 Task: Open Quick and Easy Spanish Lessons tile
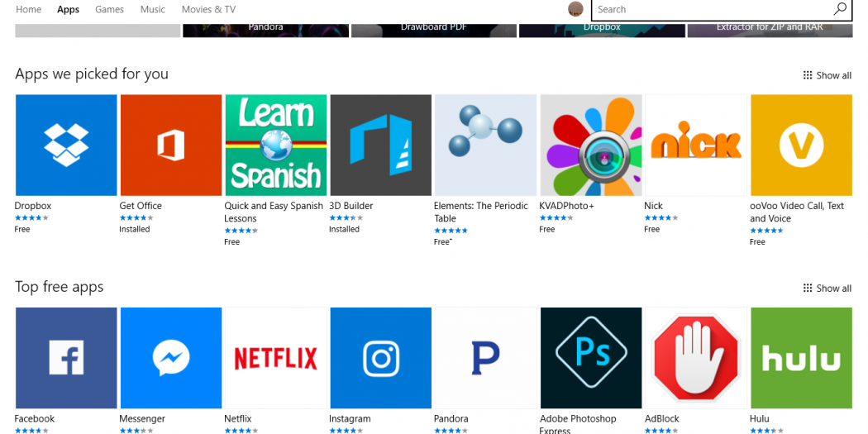coord(275,145)
